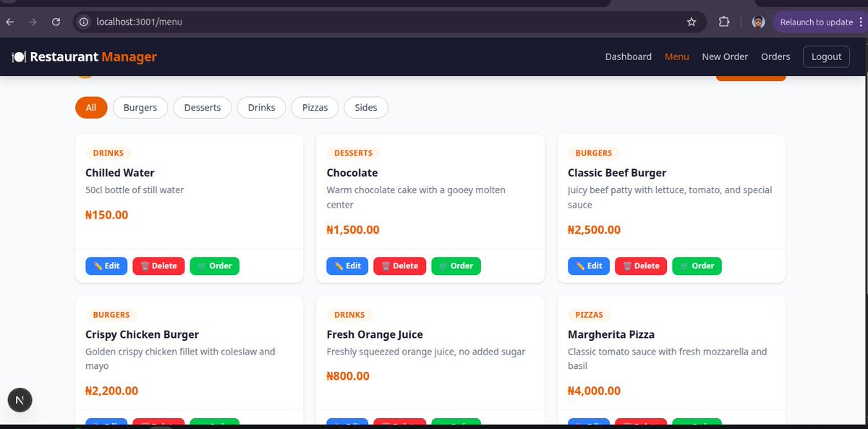Image resolution: width=868 pixels, height=429 pixels.
Task: Order the Chocolate dessert item
Action: point(456,266)
